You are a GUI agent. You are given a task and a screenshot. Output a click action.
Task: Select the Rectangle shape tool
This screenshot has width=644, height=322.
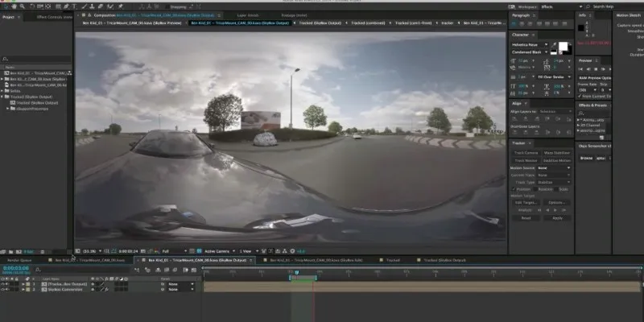pyautogui.click(x=59, y=6)
